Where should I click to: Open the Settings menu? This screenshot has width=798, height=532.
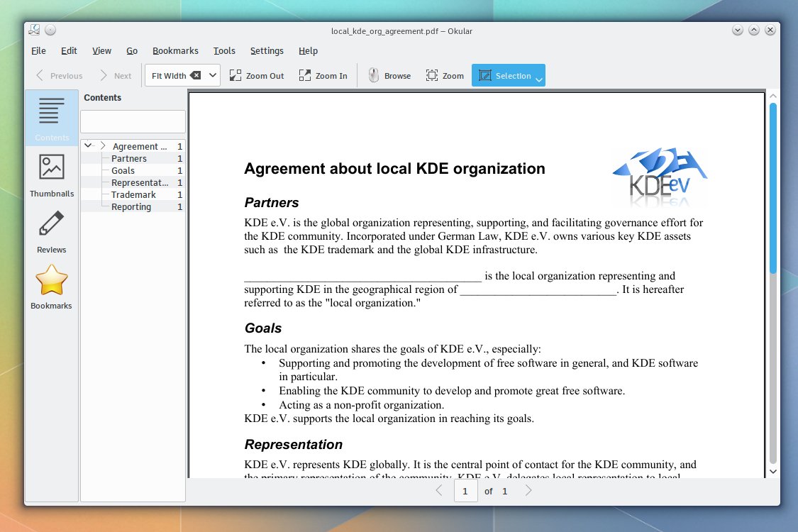coord(267,51)
